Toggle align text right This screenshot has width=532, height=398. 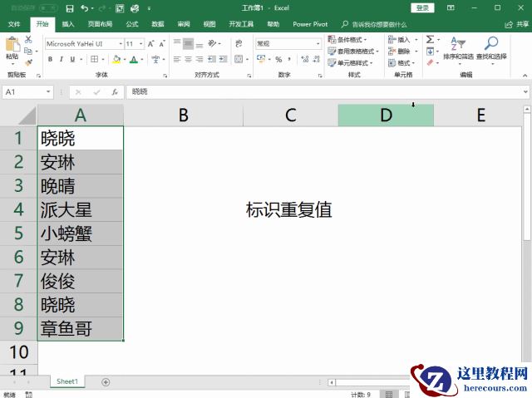tap(199, 59)
